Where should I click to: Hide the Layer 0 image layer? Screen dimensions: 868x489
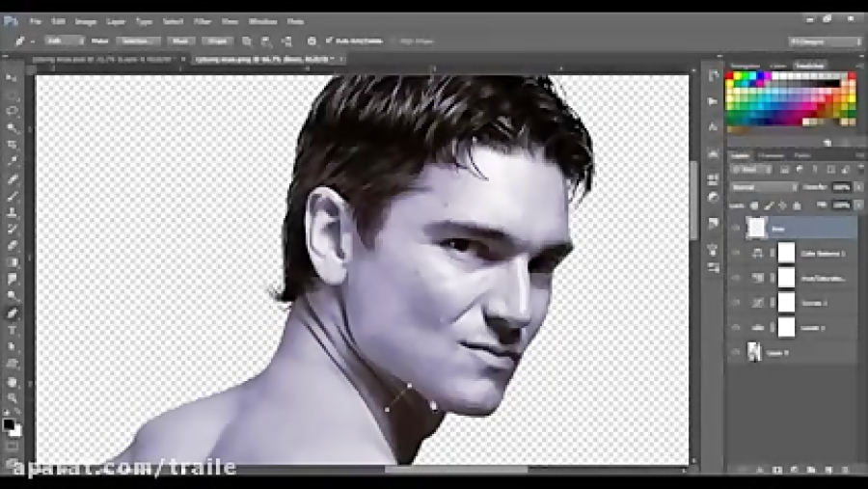pyautogui.click(x=736, y=352)
